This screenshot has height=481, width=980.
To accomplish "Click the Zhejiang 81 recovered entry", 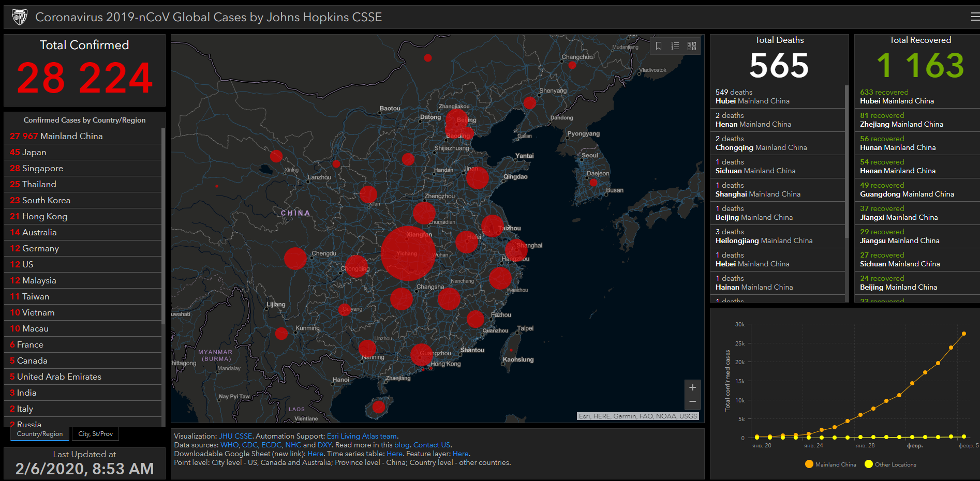I will point(901,120).
